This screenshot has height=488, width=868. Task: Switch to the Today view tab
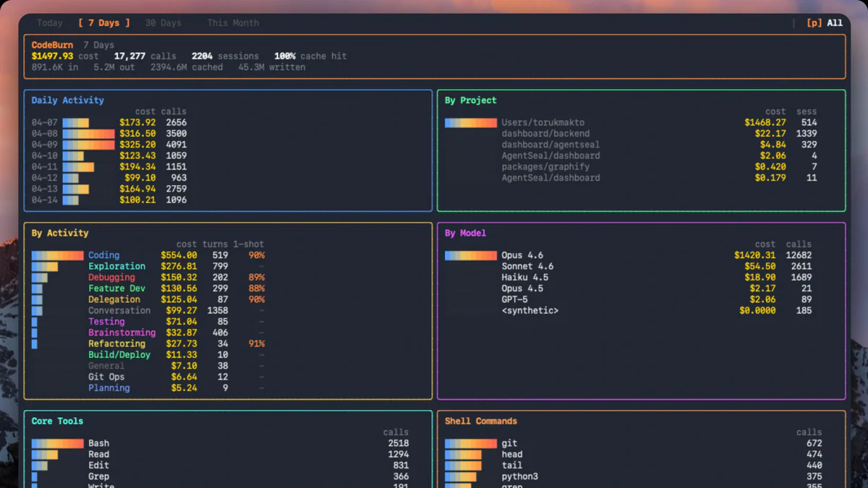point(48,22)
